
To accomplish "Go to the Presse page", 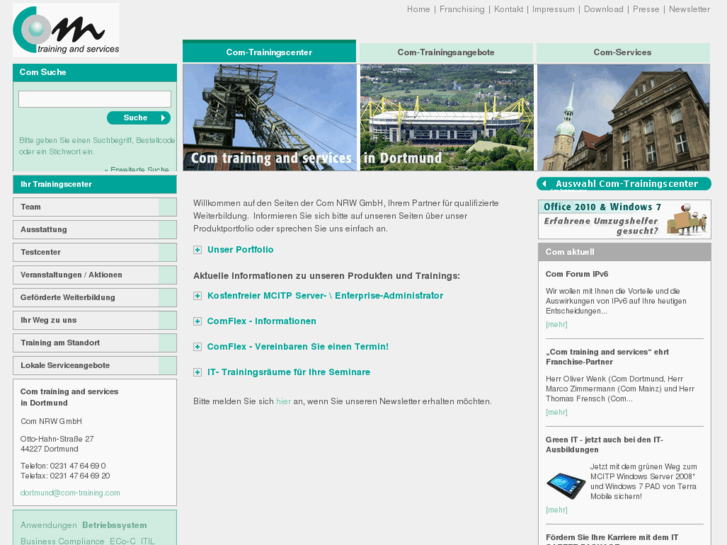I will 646,9.
